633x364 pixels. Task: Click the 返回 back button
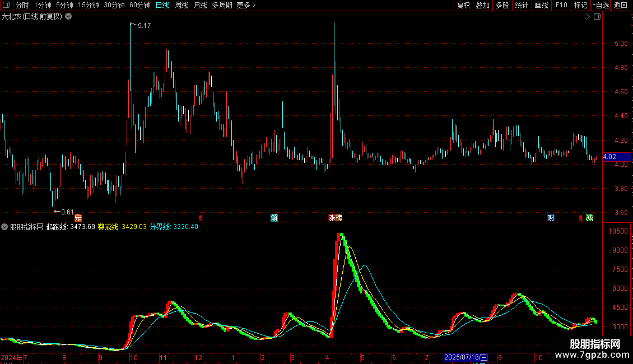pos(621,5)
